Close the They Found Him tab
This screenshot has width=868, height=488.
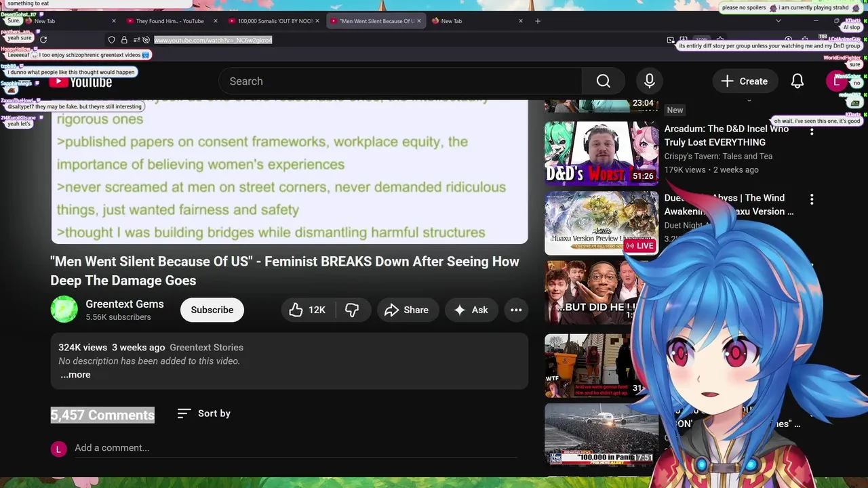coord(216,21)
